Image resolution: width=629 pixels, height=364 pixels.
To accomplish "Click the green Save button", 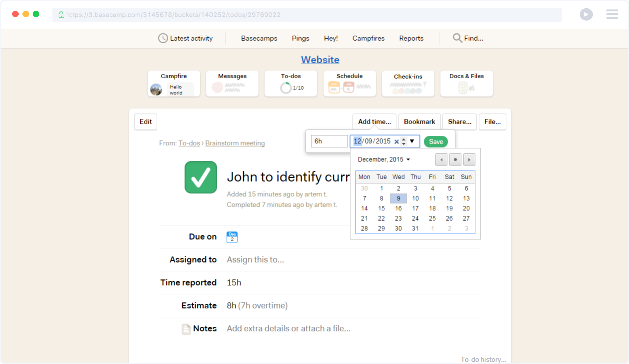I will tap(436, 142).
